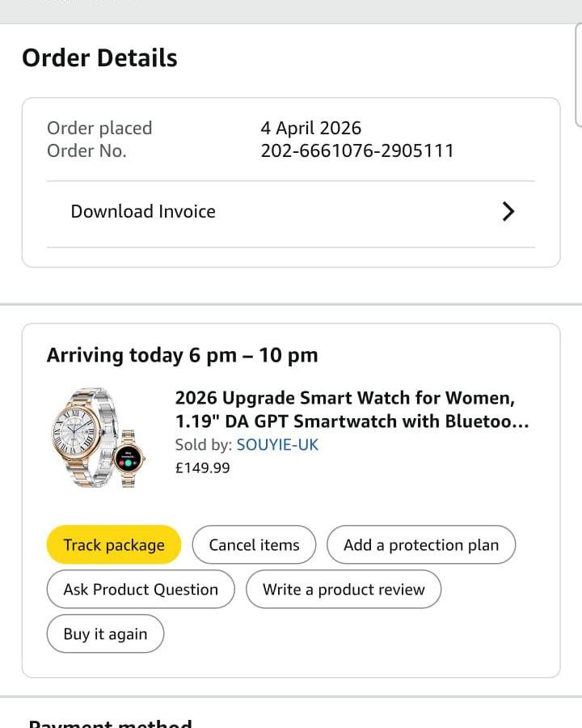Click the large watch face in product image
The height and width of the screenshot is (728, 582).
pos(75,432)
